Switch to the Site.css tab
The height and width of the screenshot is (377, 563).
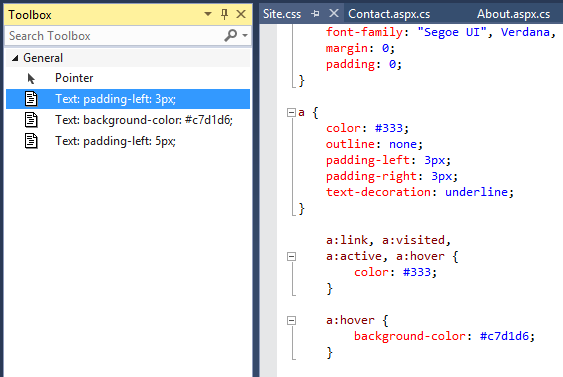tap(282, 14)
